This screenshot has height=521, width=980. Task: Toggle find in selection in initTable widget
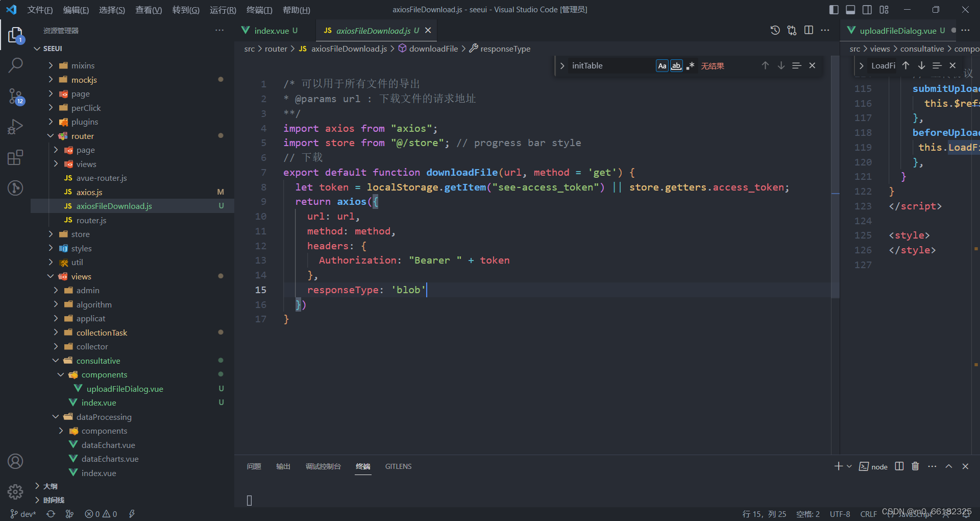coord(797,65)
